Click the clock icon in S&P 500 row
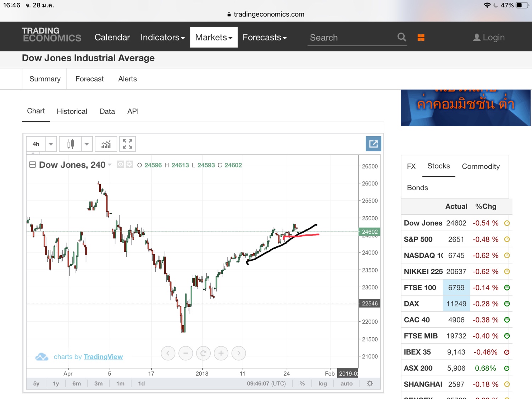Image resolution: width=532 pixels, height=399 pixels. pyautogui.click(x=507, y=239)
